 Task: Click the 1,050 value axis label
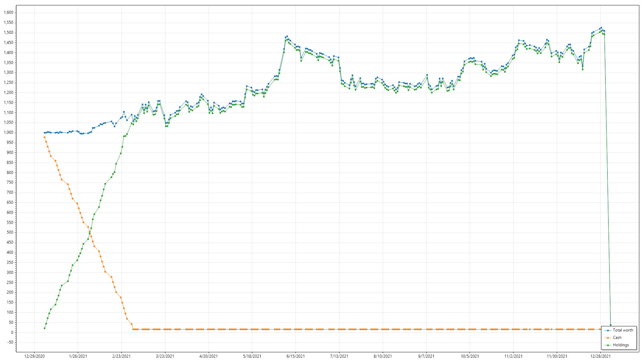(x=8, y=123)
